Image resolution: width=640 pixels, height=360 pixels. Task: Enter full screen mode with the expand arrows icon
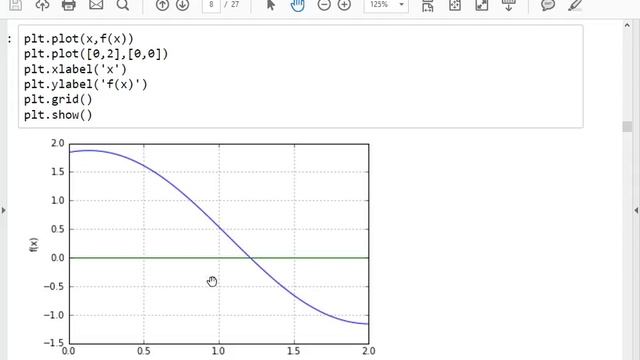click(x=482, y=5)
